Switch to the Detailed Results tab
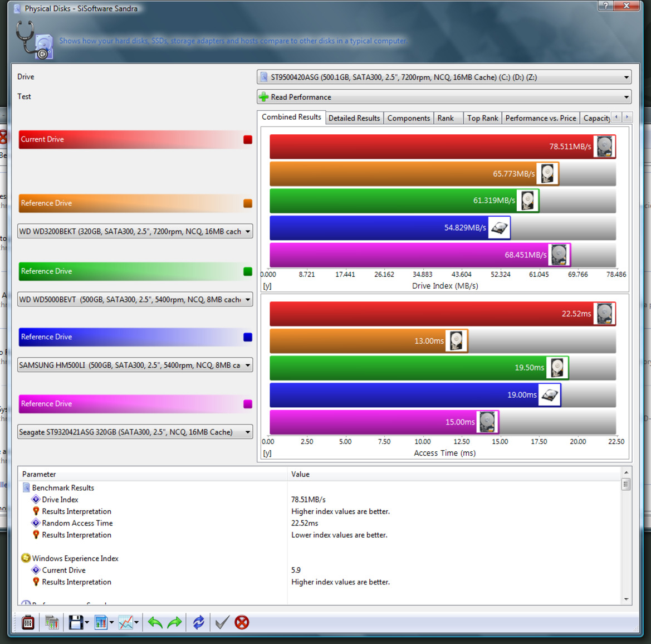 coord(354,118)
